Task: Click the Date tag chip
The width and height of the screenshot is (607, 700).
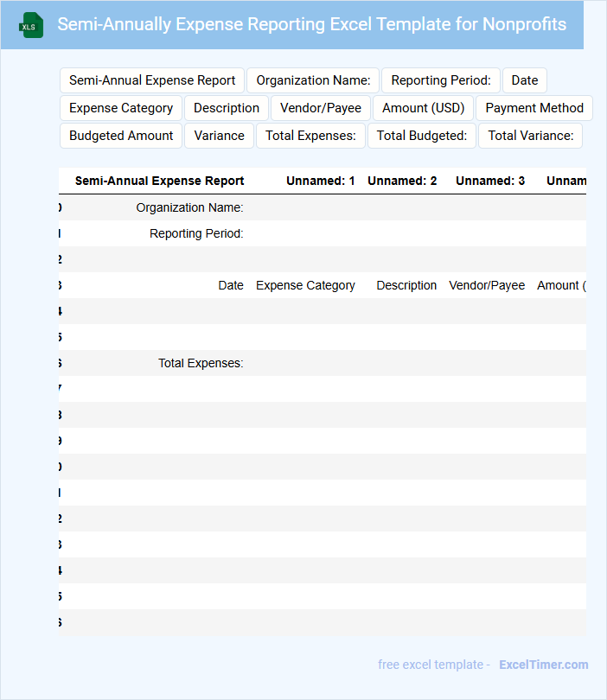Action: pos(524,80)
